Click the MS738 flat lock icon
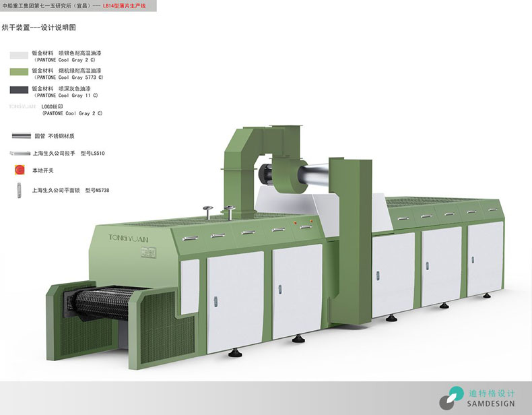The width and height of the screenshot is (532, 415). coord(20,191)
